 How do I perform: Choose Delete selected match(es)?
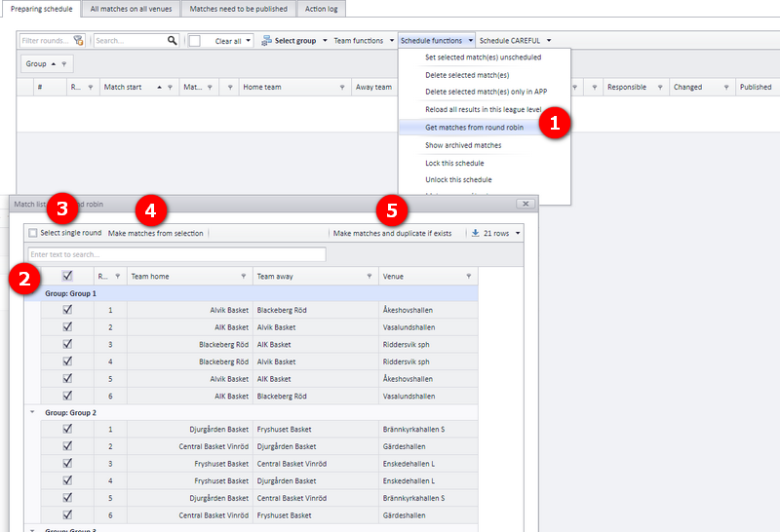coord(467,75)
